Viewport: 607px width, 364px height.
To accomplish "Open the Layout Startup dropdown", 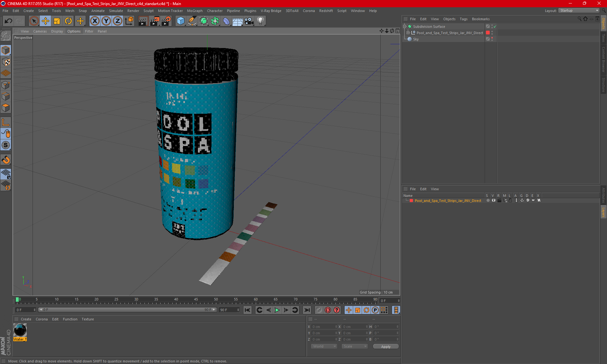I will (x=579, y=10).
